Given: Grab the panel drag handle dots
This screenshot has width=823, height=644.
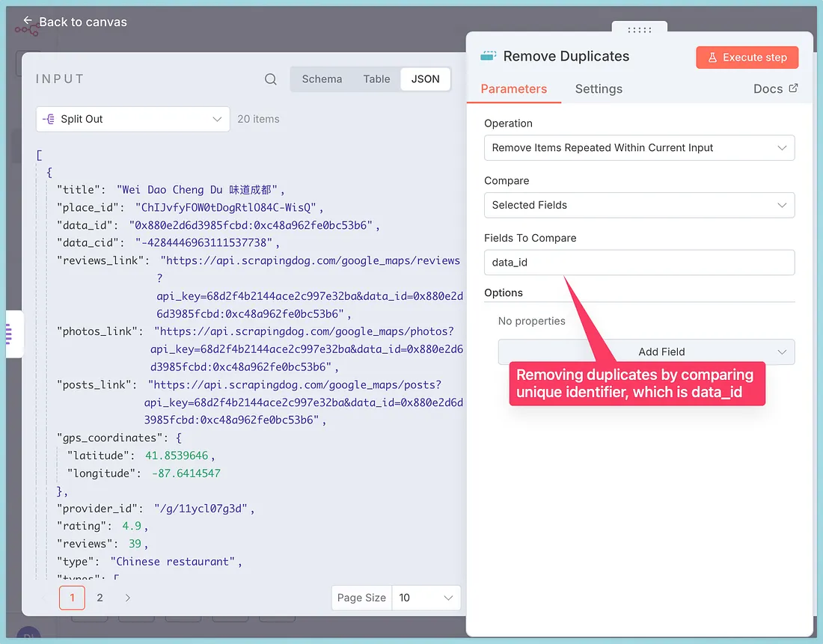Looking at the screenshot, I should click(x=639, y=30).
